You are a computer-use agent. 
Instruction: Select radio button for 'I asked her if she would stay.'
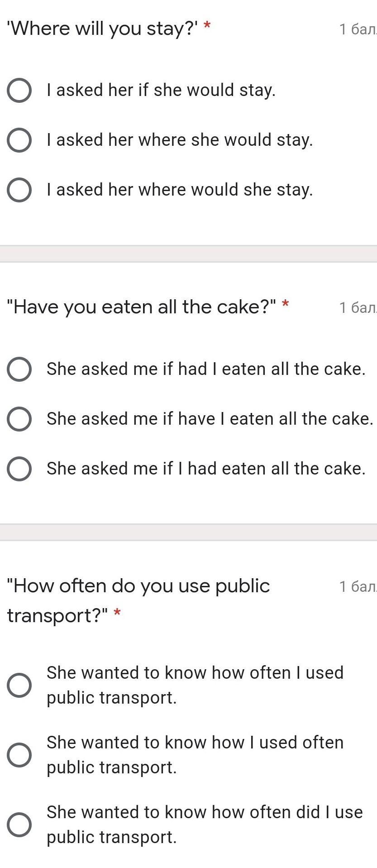coord(19,91)
